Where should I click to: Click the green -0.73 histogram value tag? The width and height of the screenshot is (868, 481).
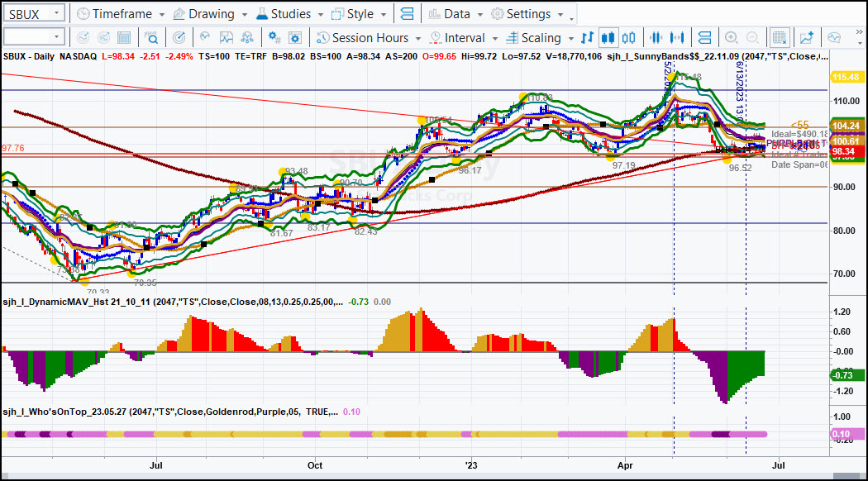click(x=847, y=375)
